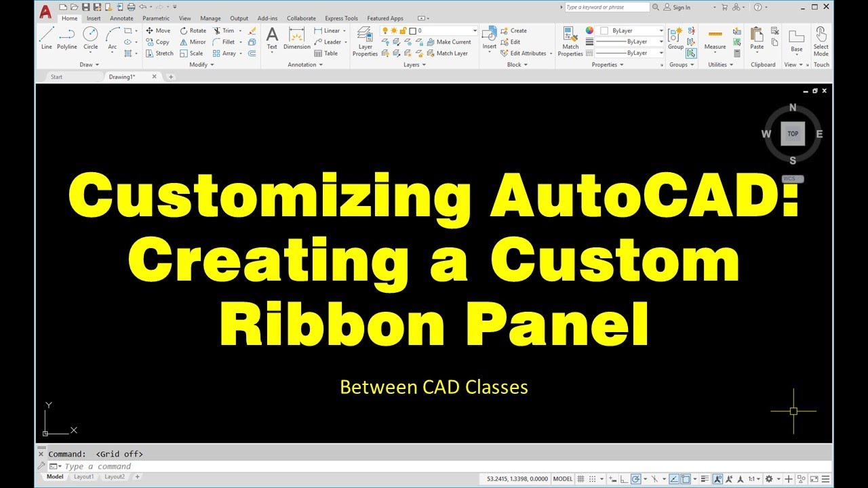868x488 pixels.
Task: Click the Save icon in quick access toolbar
Action: [85, 7]
